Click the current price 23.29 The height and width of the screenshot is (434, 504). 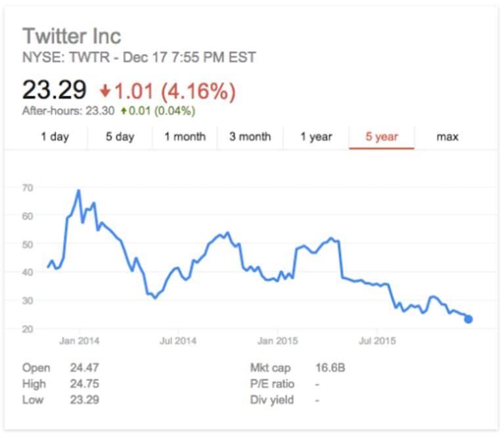click(x=55, y=89)
